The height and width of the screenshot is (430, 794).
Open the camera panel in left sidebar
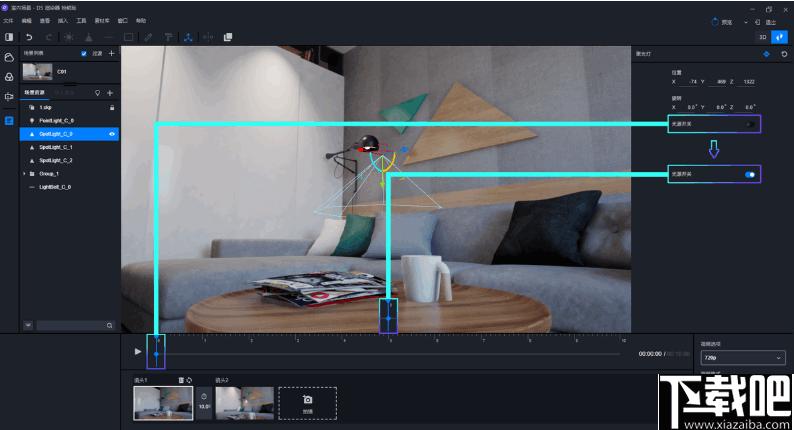point(9,97)
